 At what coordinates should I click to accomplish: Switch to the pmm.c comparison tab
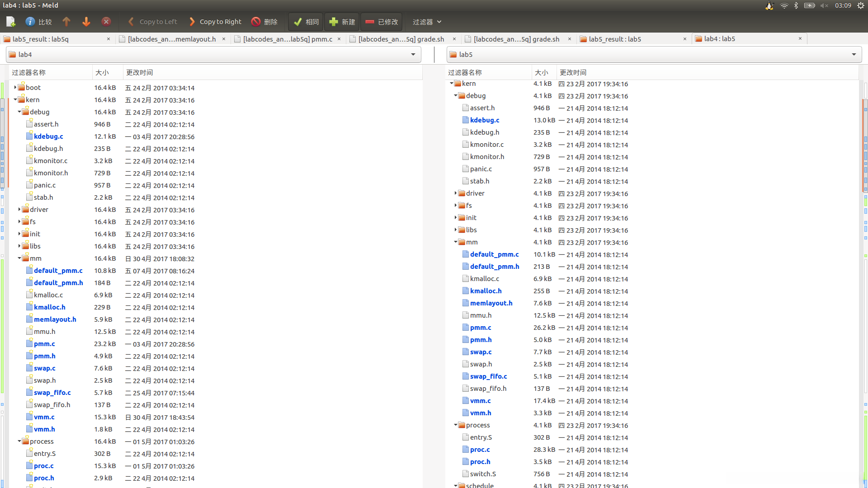(x=288, y=39)
